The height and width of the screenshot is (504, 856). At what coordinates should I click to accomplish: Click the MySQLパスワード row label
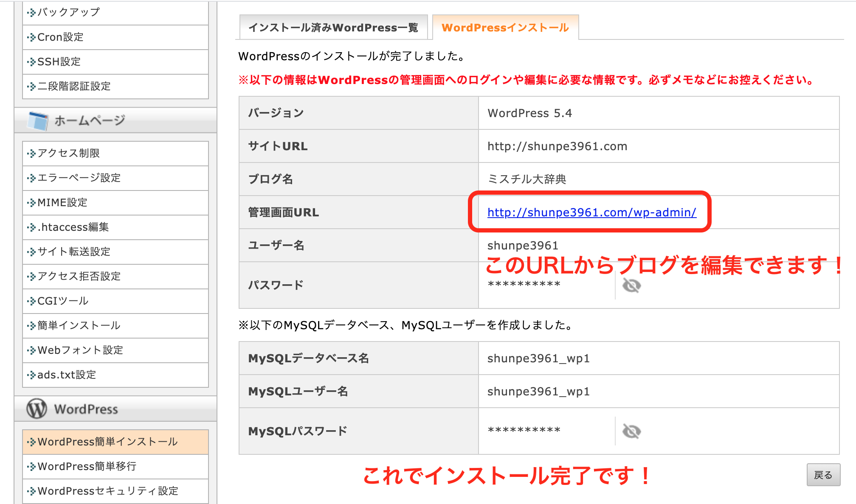tap(298, 431)
